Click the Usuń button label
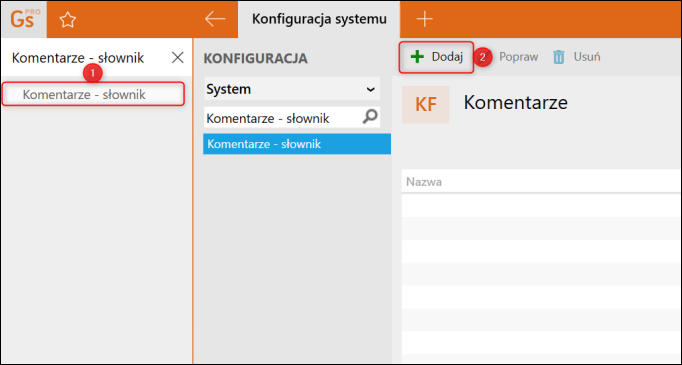Viewport: 682px width, 365px height. click(587, 57)
